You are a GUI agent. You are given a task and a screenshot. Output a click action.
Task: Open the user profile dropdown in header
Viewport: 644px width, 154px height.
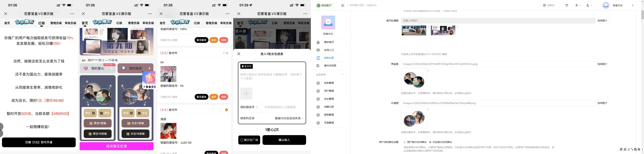tap(589, 5)
